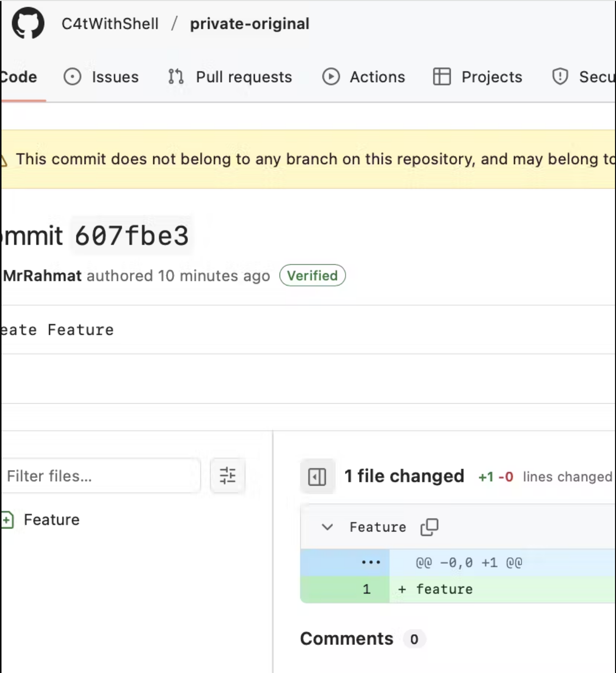Focus the Filter files input field
616x673 pixels.
point(101,476)
